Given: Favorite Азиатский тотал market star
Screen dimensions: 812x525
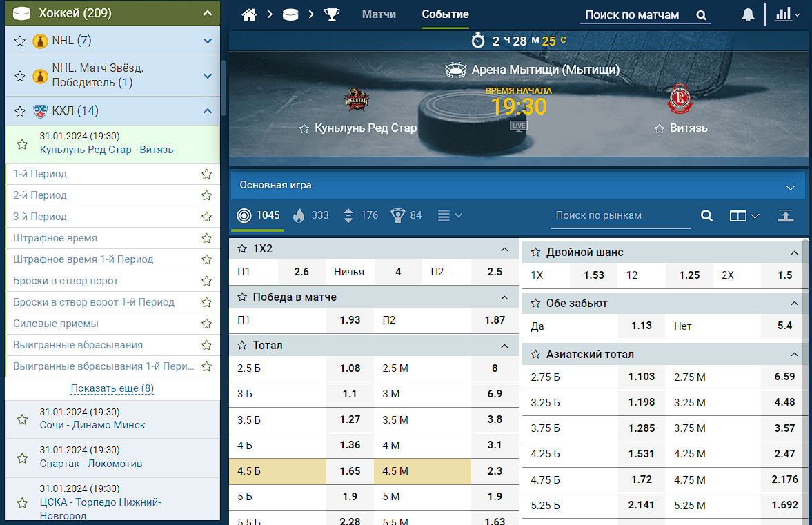Looking at the screenshot, I should click(x=535, y=354).
